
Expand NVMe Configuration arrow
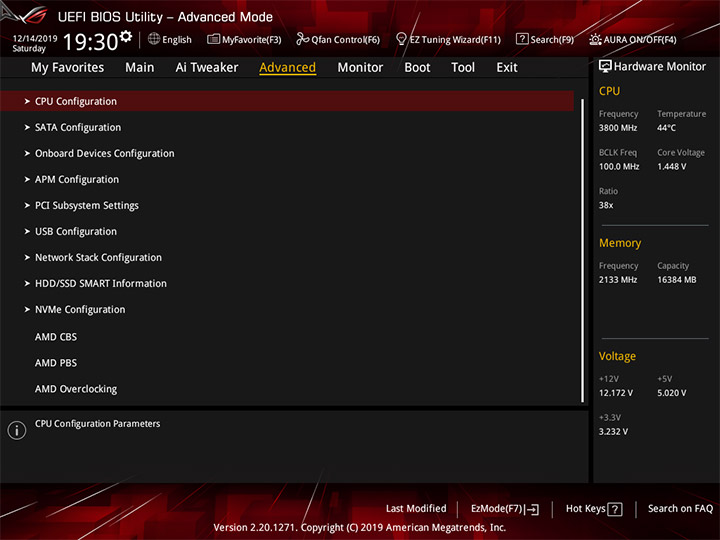pyautogui.click(x=27, y=309)
